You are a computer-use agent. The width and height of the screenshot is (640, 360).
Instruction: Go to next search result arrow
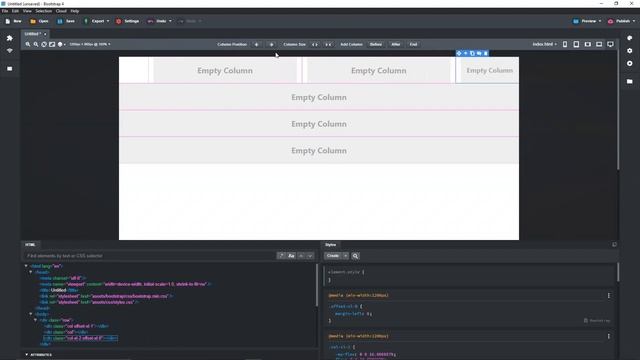[x=310, y=256]
